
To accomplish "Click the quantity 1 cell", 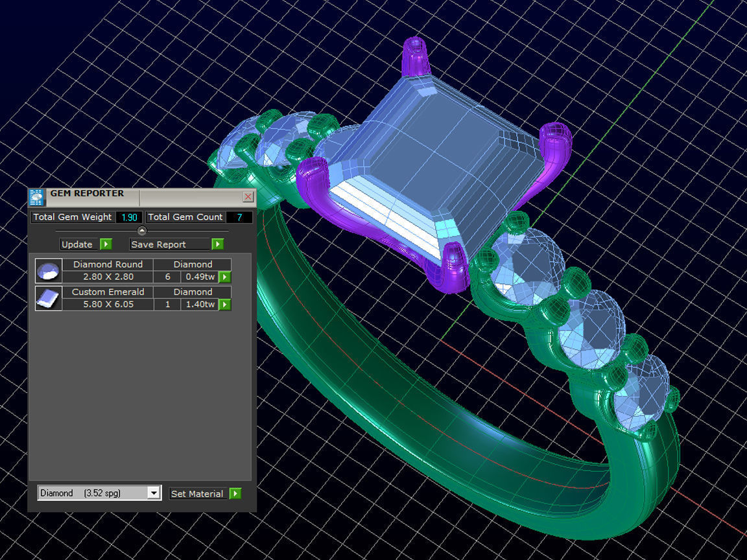I will [x=168, y=304].
